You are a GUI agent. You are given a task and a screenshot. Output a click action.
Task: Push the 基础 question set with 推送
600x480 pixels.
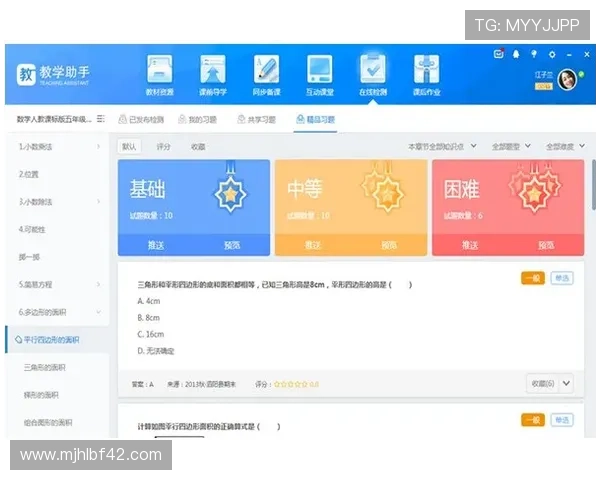pos(156,245)
